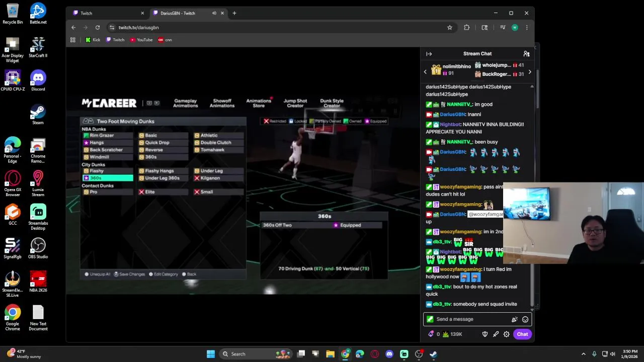Open Windows Start menu
This screenshot has height=362, width=644.
[211, 354]
